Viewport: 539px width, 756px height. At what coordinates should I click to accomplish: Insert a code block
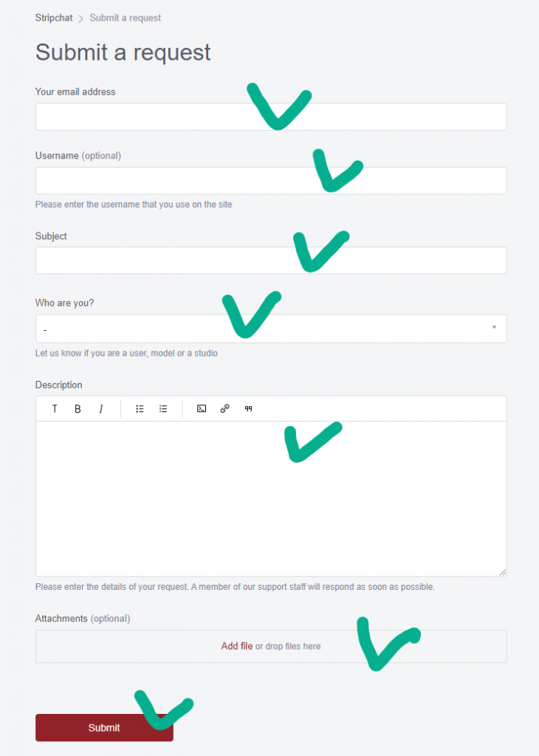click(202, 409)
